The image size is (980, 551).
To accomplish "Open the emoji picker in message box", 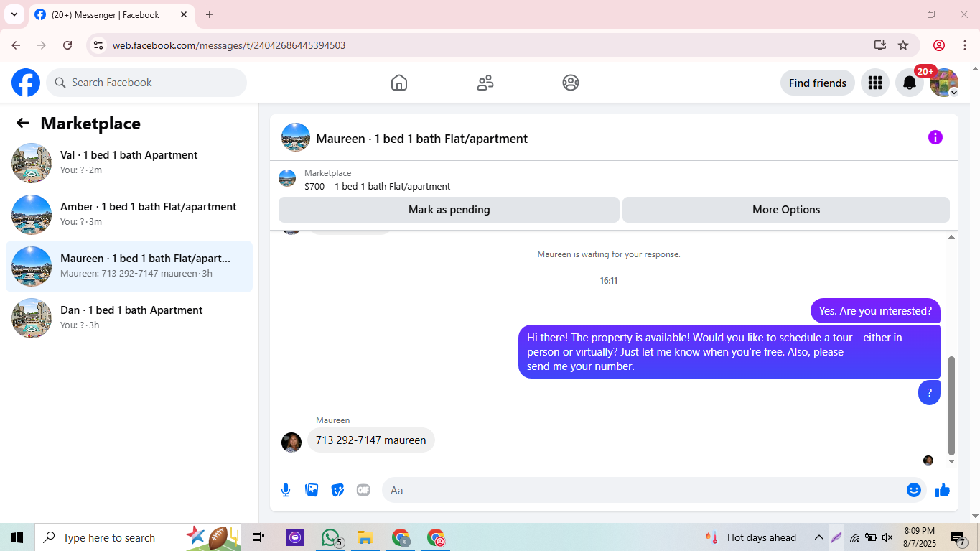I will [913, 490].
